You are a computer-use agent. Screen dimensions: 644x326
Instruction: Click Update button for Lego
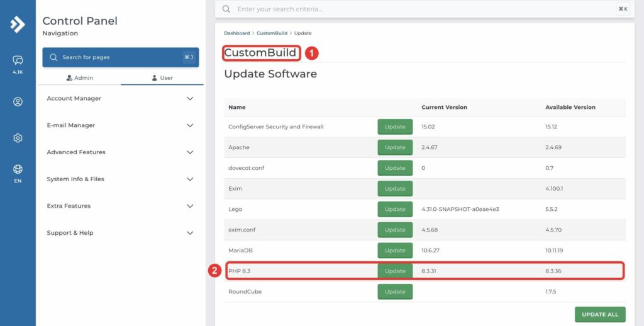click(x=395, y=209)
